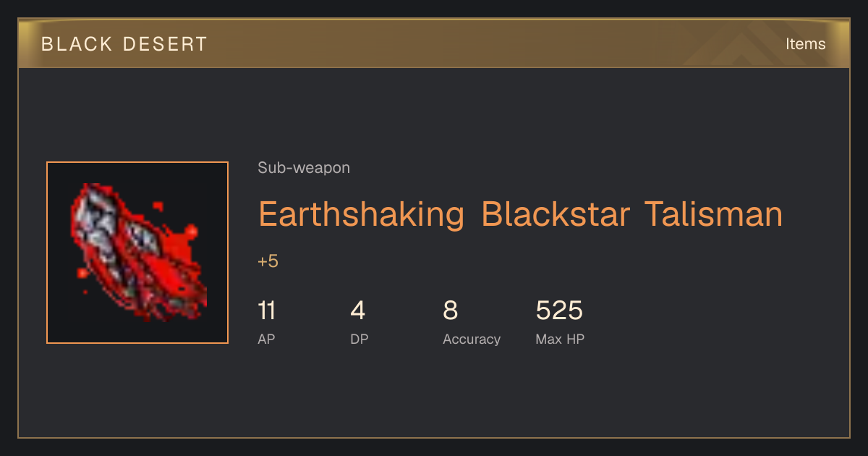
Task: Click the Earthshaking Blackstar Talisman item icon
Action: pyautogui.click(x=137, y=253)
